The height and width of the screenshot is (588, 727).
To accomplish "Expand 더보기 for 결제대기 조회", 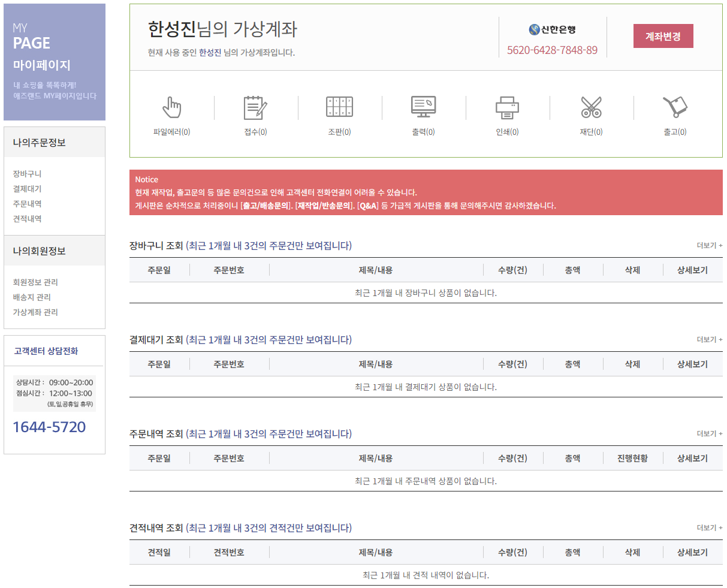I will pos(709,340).
